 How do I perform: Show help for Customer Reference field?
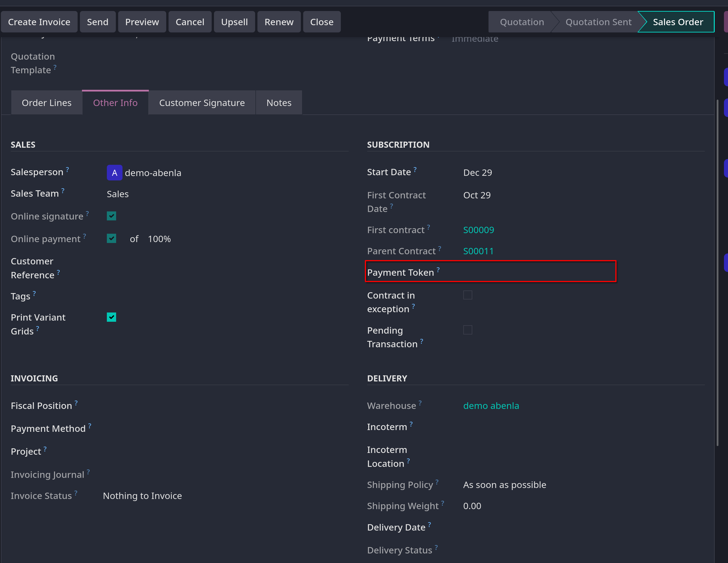(x=58, y=272)
